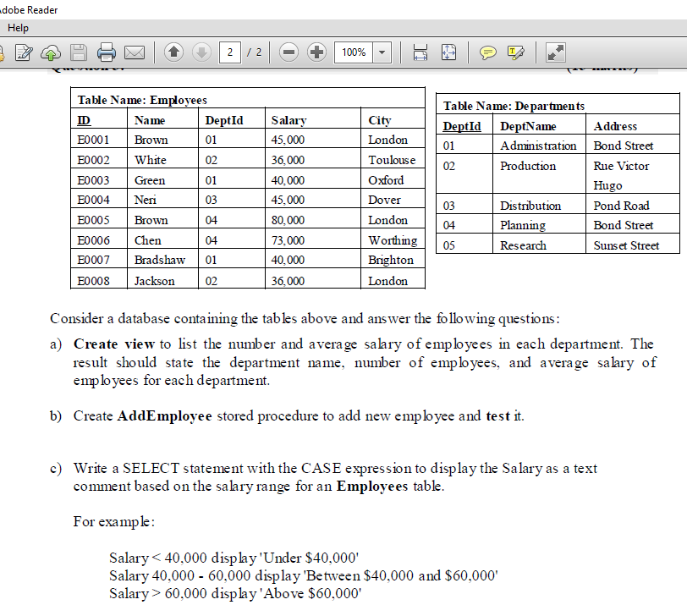This screenshot has height=616, width=687.
Task: Go to the next page
Action: (201, 52)
